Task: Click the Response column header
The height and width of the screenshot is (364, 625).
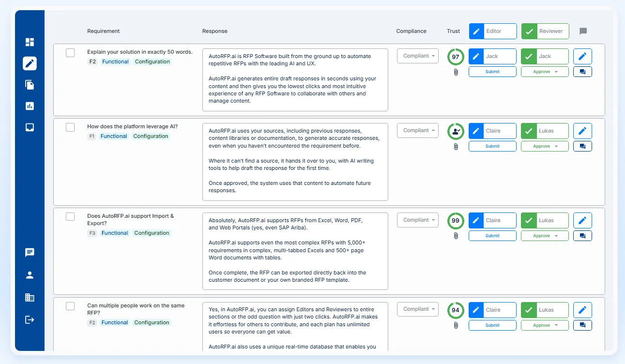Action: click(214, 31)
